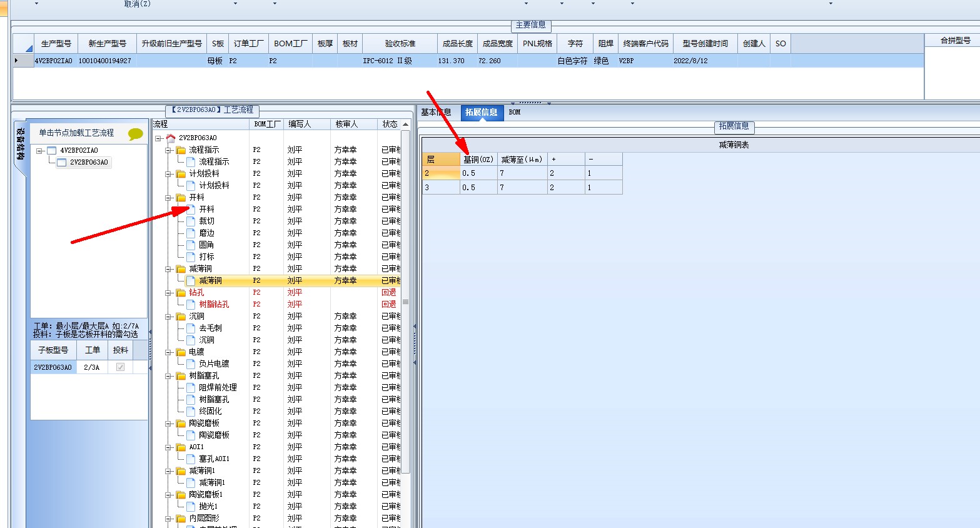980x528 pixels.
Task: Click the folder icon beside red 钻孔
Action: coord(181,292)
